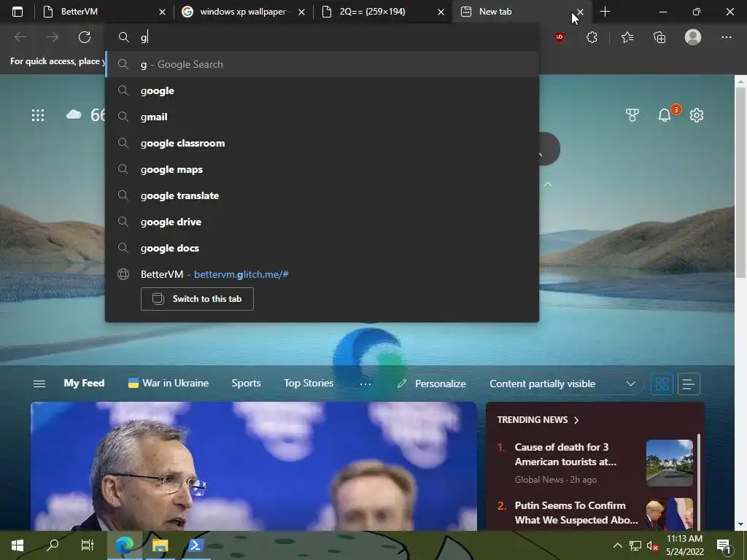
Task: Select the My Feed tab
Action: click(x=84, y=384)
